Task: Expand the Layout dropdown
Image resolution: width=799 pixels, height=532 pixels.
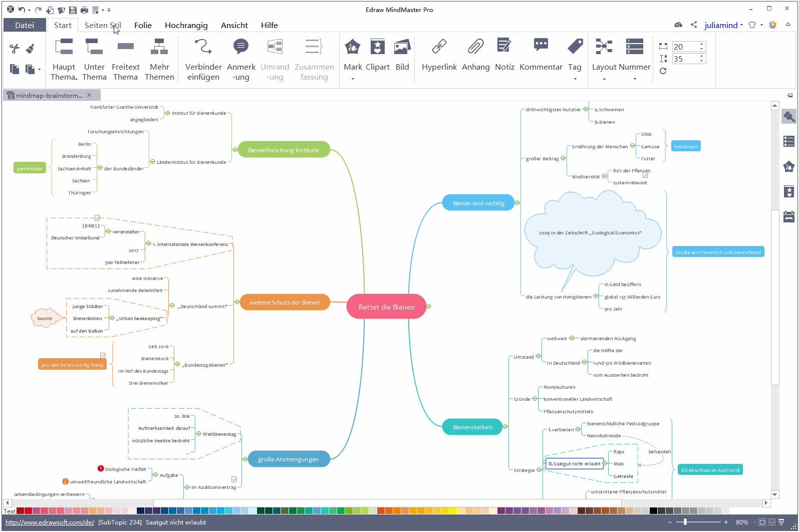Action: (604, 79)
